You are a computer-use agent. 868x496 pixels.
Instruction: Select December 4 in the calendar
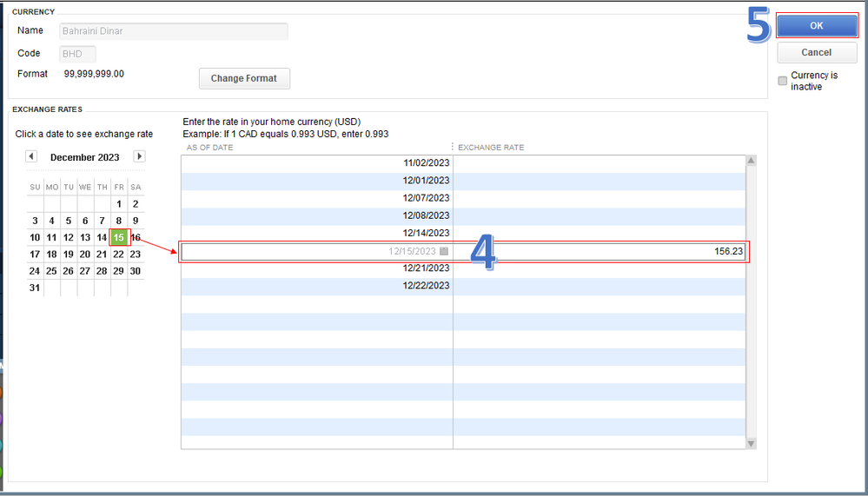pos(51,221)
